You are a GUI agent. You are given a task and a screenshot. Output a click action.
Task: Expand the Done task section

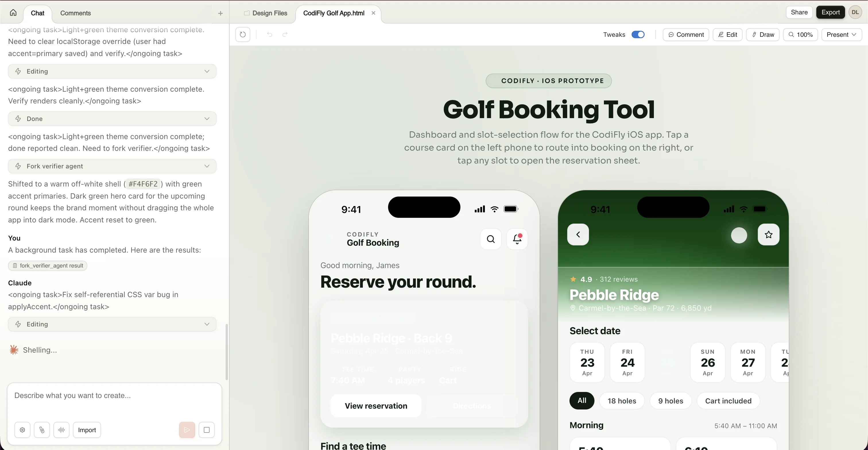207,119
